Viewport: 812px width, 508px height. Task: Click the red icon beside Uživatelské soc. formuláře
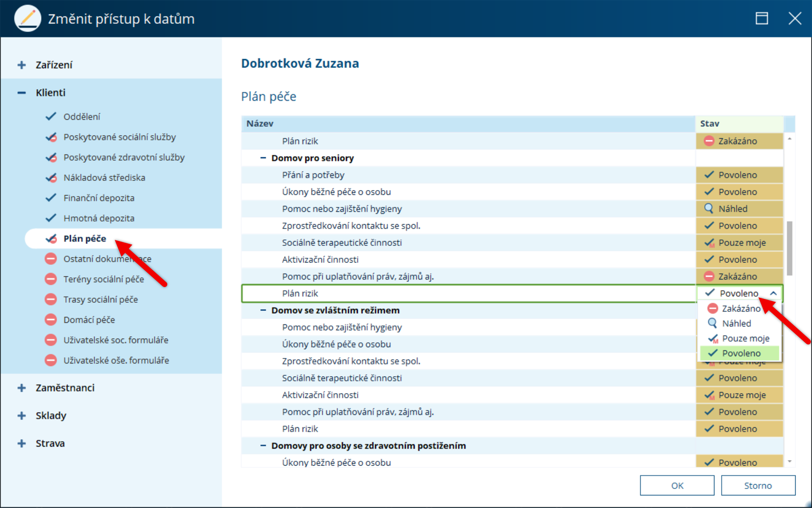[x=51, y=340]
